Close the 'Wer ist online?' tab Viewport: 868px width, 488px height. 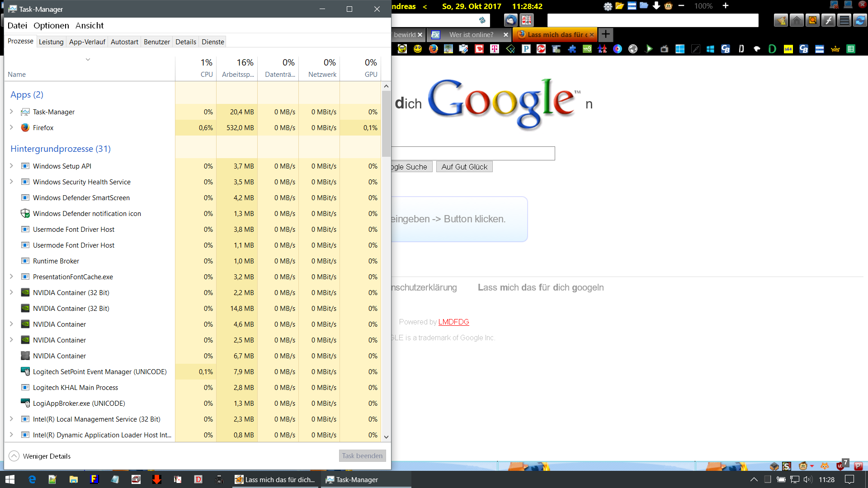tap(505, 35)
